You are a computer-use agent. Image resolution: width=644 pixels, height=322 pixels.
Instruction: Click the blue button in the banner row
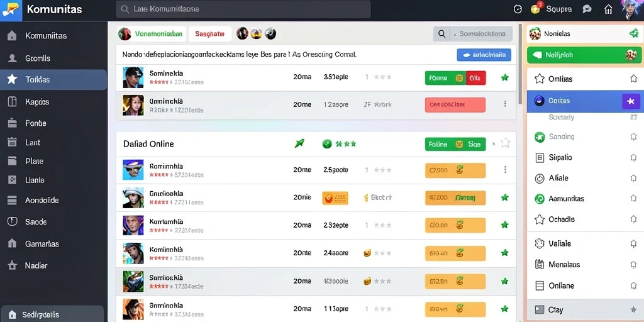[x=484, y=55]
